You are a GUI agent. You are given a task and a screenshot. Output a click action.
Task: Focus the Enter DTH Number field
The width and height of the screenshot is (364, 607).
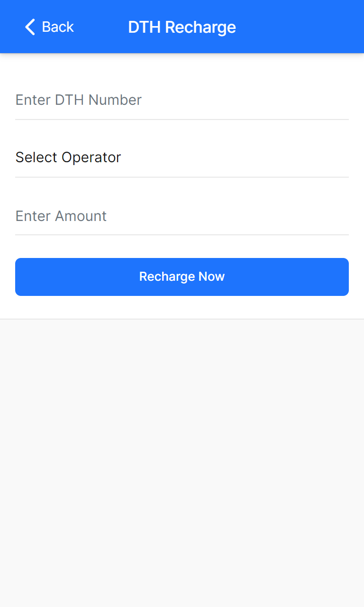(182, 100)
